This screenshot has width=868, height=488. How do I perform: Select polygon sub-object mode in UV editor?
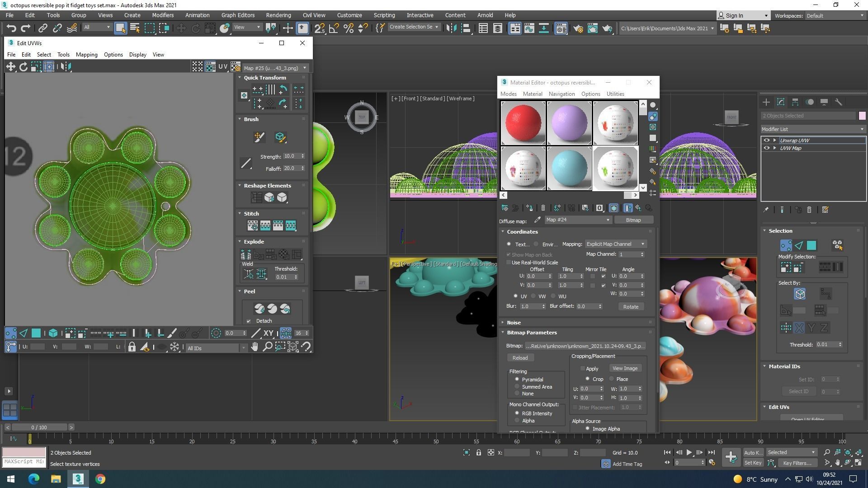pyautogui.click(x=36, y=333)
